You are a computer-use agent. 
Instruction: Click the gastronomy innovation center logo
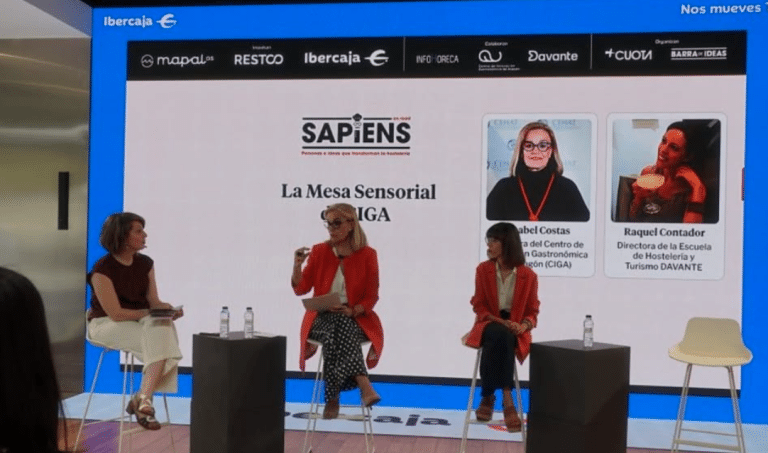pos(496,59)
